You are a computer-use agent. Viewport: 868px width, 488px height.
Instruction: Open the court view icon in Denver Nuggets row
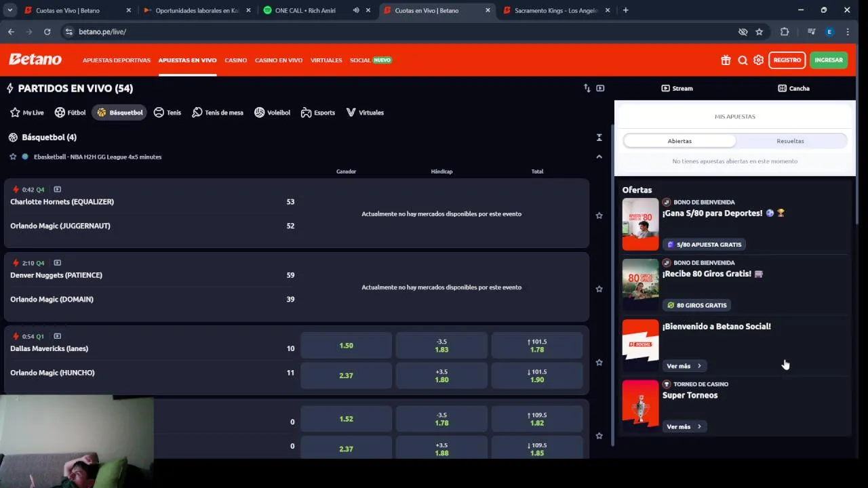pos(57,263)
